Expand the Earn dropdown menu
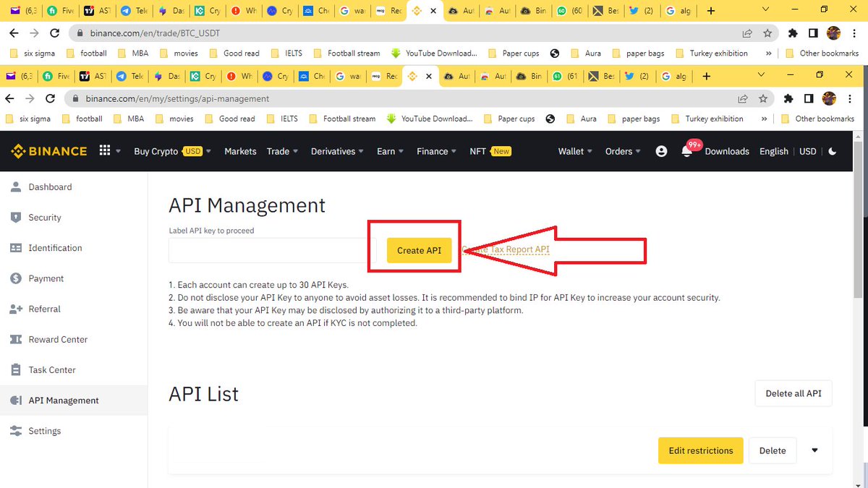The image size is (868, 488). coord(391,151)
